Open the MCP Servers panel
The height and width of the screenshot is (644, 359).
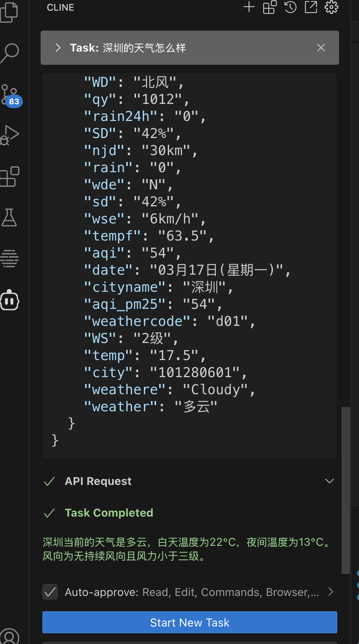coord(270,7)
